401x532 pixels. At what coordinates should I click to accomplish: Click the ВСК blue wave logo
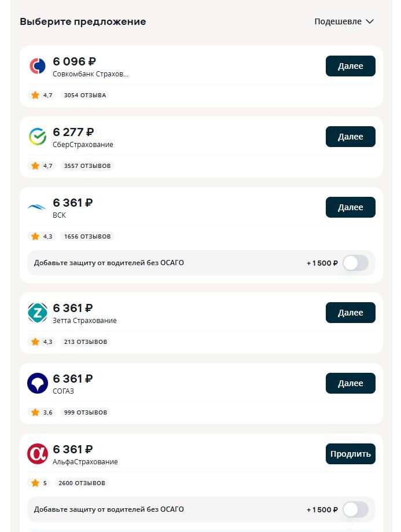37,207
